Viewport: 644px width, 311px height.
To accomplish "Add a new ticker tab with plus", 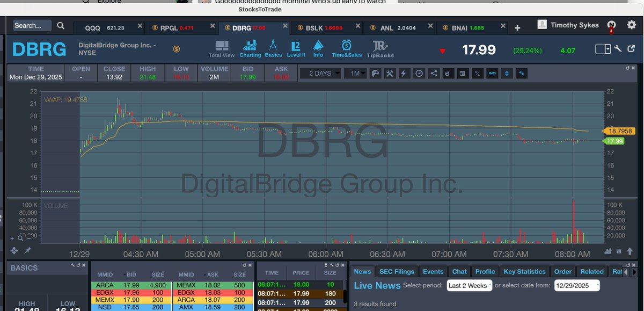I will 517,28.
